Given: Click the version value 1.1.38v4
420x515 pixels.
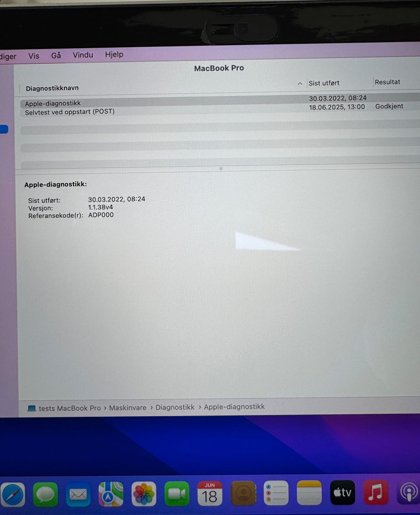Looking at the screenshot, I should tap(101, 207).
